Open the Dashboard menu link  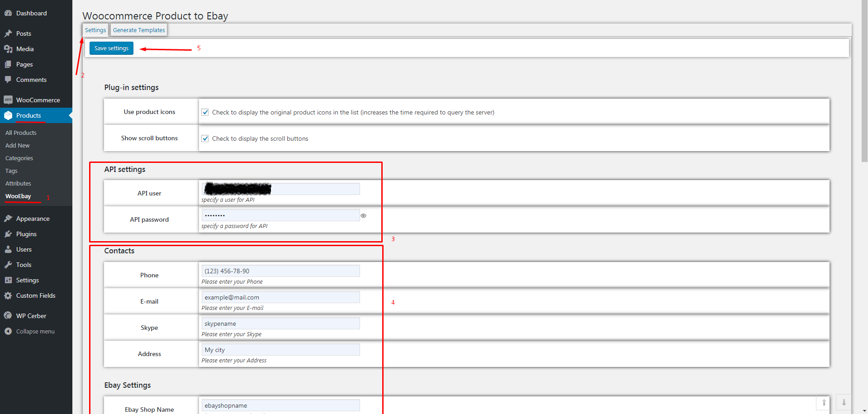31,13
